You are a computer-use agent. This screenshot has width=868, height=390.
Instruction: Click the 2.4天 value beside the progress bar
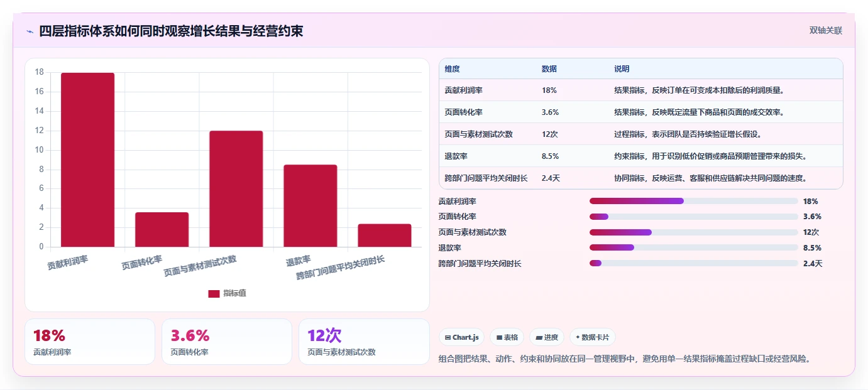813,264
